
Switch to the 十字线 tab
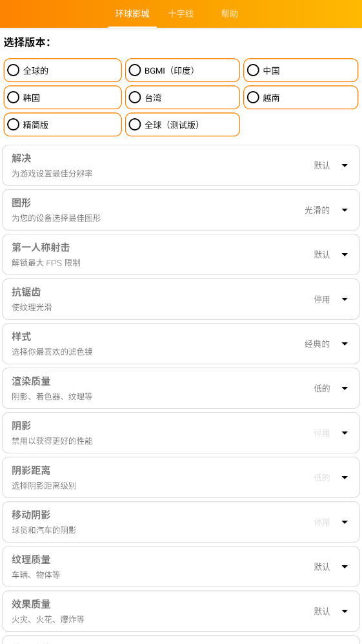181,14
